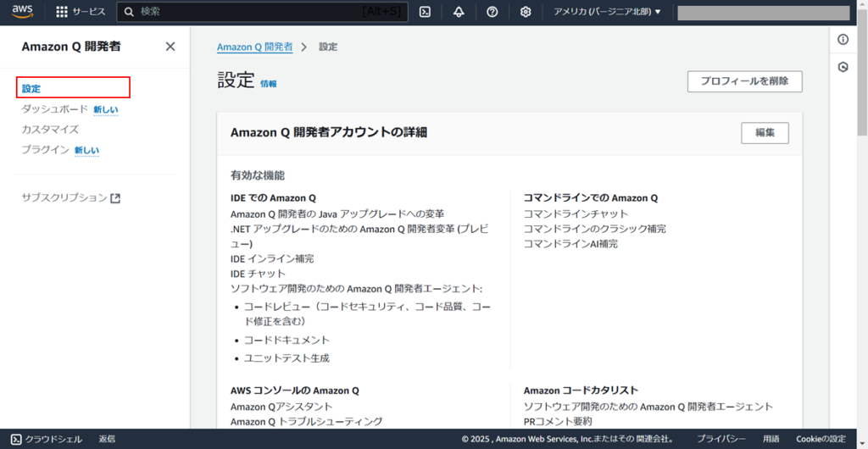Open 用語 footer link

(x=771, y=439)
